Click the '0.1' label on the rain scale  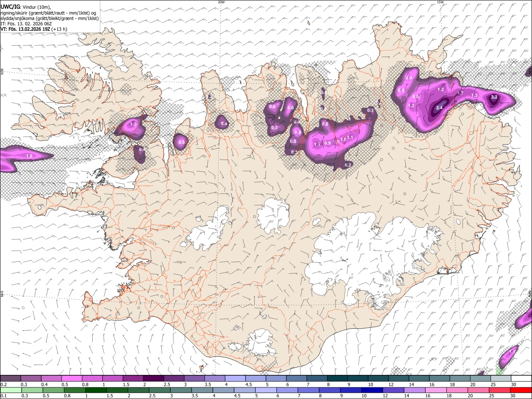[3, 396]
